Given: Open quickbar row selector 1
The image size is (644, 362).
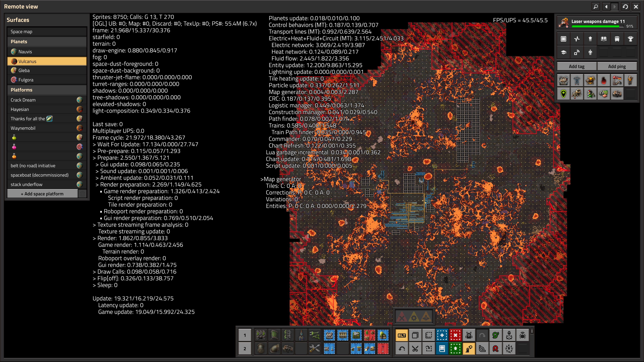Looking at the screenshot, I should click(x=245, y=335).
